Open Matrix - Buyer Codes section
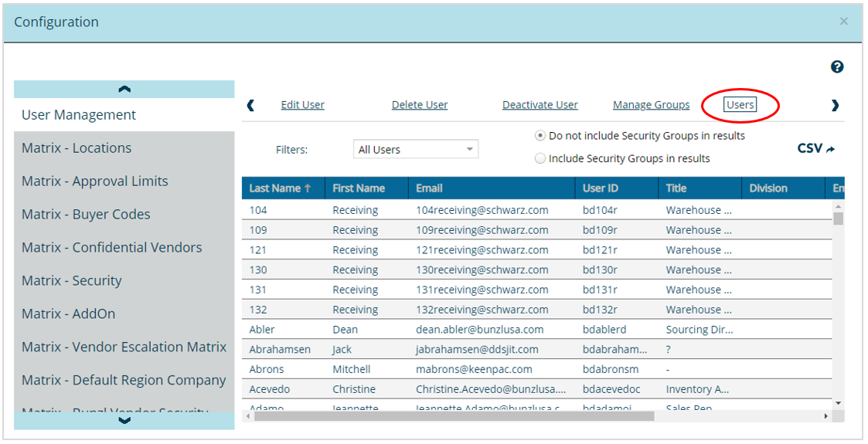This screenshot has height=444, width=868. click(x=124, y=215)
